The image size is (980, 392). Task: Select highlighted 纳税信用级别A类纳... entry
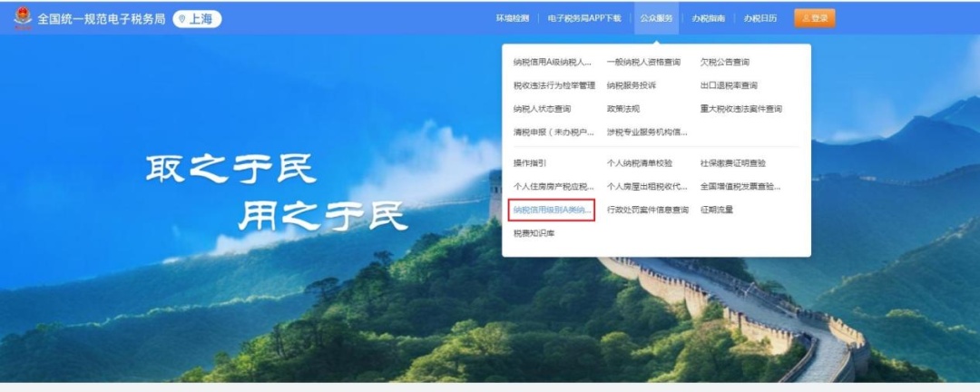[552, 211]
